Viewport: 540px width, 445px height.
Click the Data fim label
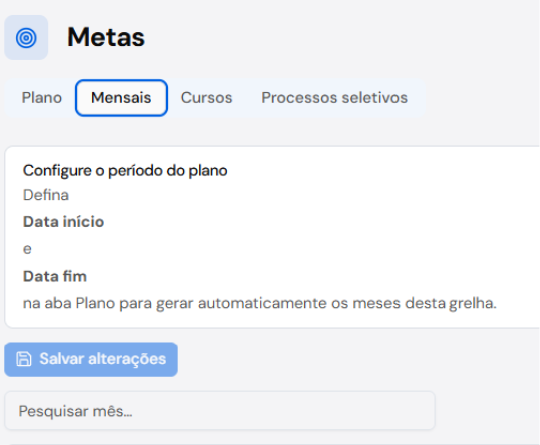pyautogui.click(x=55, y=276)
